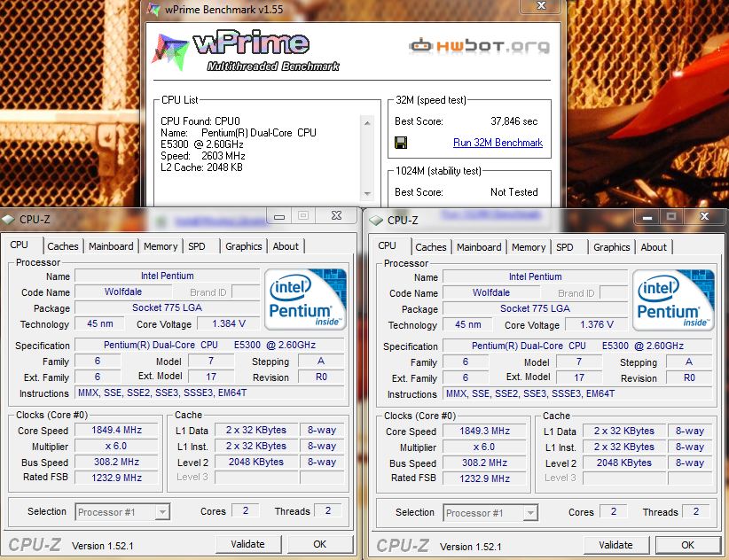Click Multiplier x 6.0 field in left CPU-Z

pos(116,446)
